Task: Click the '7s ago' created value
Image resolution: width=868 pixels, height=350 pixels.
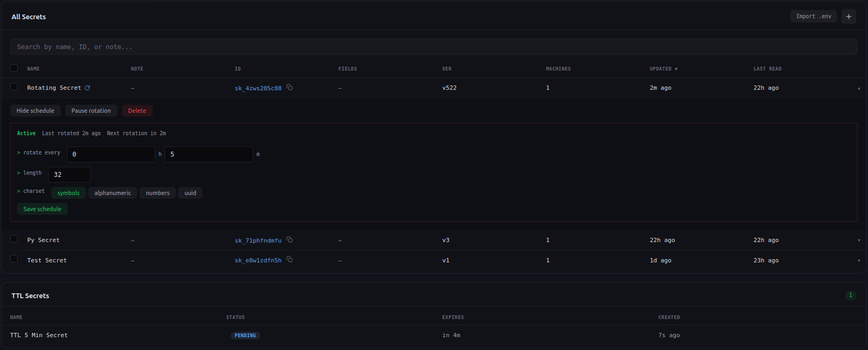Action: coord(669,335)
